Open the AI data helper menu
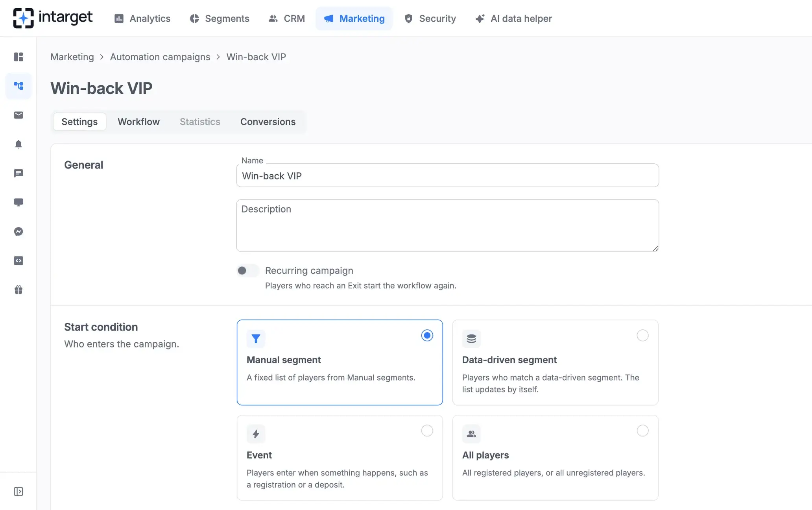The width and height of the screenshot is (812, 510). pyautogui.click(x=513, y=18)
